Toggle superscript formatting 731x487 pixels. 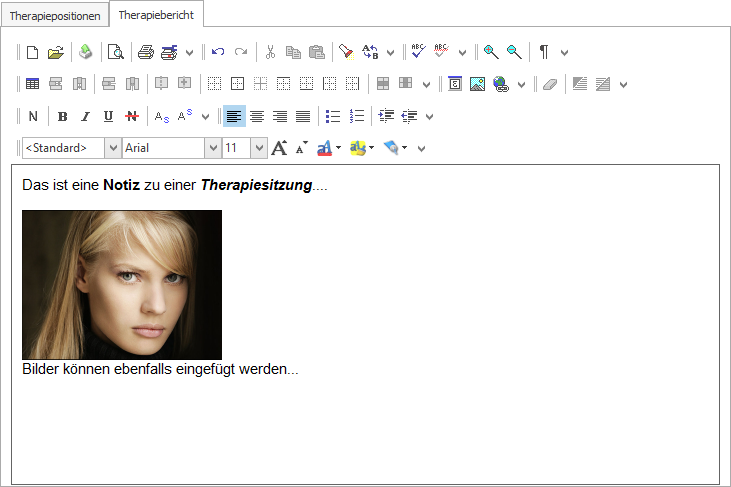click(185, 115)
